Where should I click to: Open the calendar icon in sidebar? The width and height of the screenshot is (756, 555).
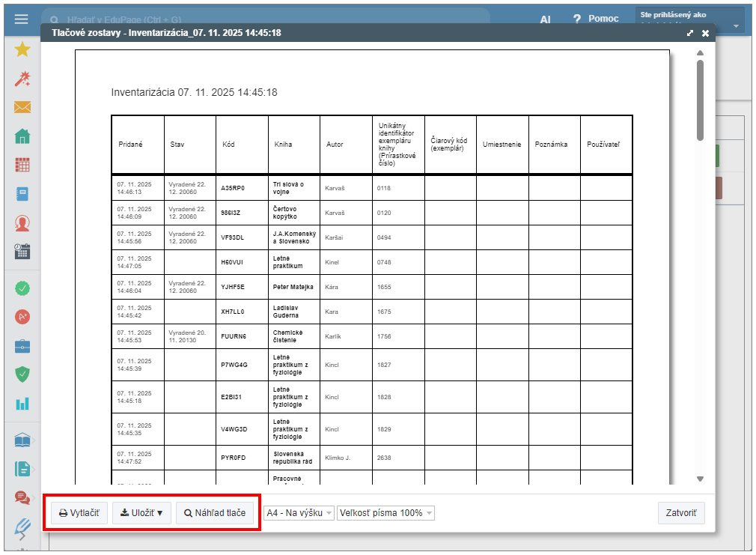click(22, 252)
